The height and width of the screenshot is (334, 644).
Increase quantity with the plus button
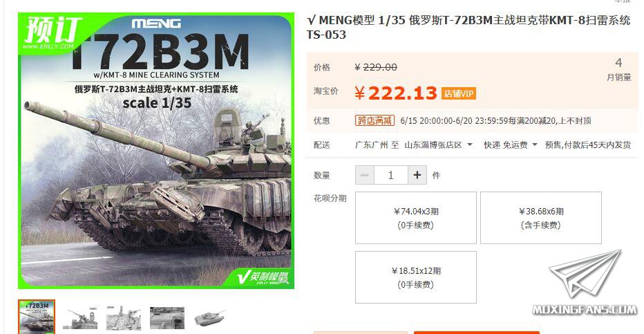pyautogui.click(x=417, y=176)
